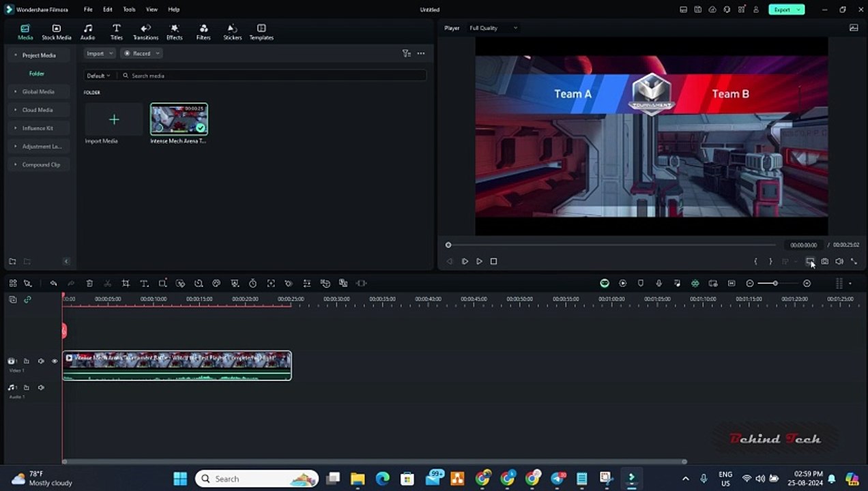Mute the Video 1 track

[41, 361]
